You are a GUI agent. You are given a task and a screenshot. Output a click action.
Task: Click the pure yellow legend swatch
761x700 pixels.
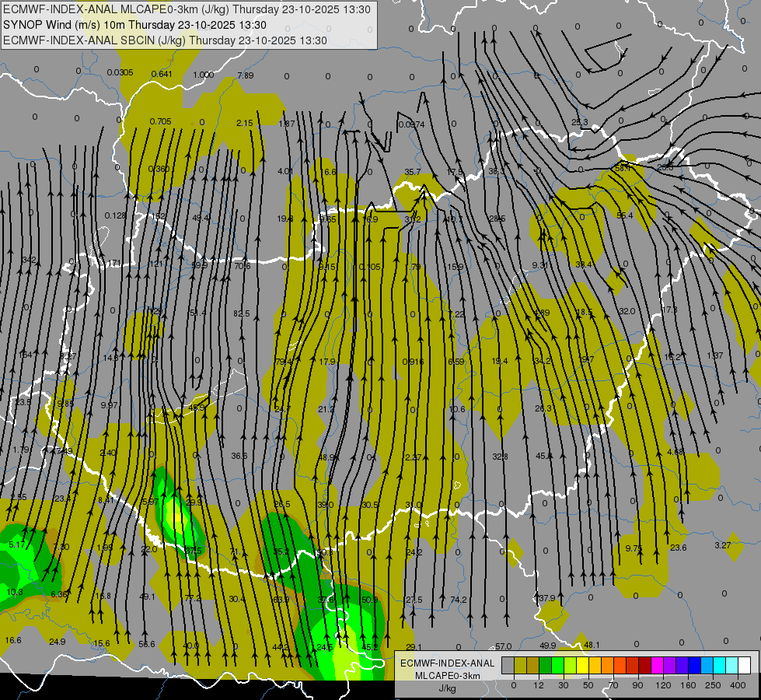[582, 665]
